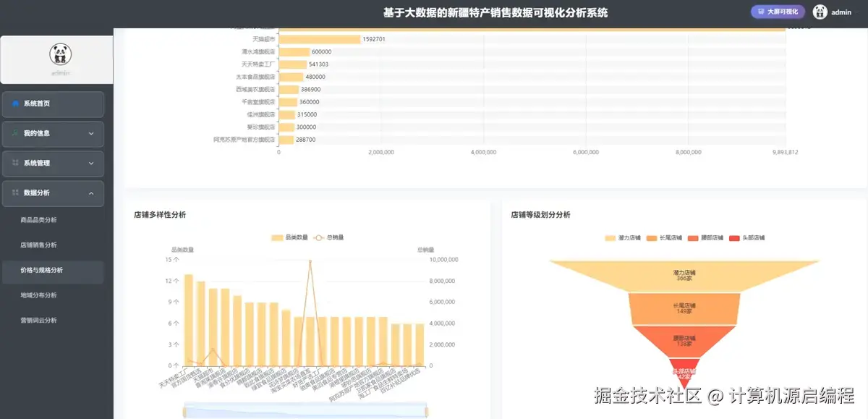The image size is (868, 419).
Task: Click the 头部店铺 funnel tip segment
Action: [x=684, y=371]
